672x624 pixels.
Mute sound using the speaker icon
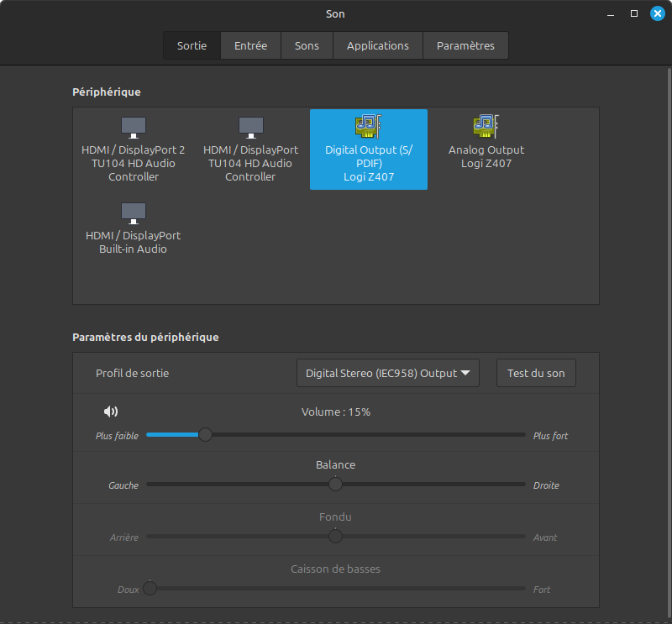pyautogui.click(x=111, y=412)
